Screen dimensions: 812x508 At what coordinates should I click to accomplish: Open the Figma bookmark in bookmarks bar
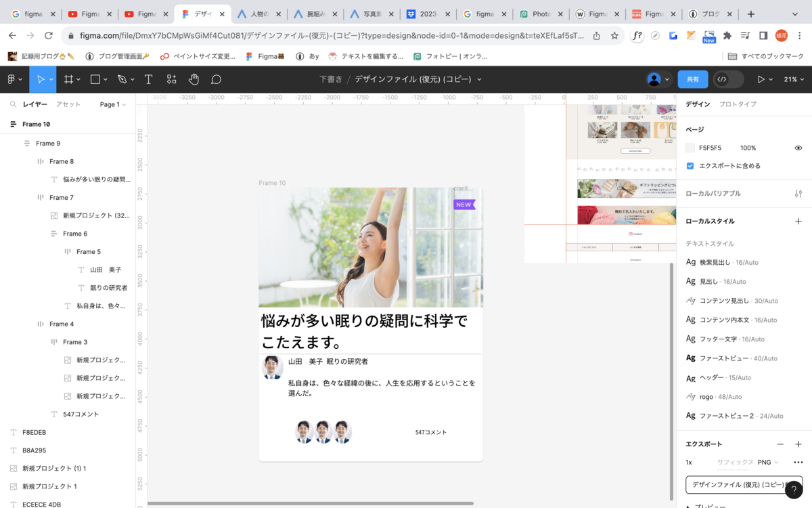265,56
